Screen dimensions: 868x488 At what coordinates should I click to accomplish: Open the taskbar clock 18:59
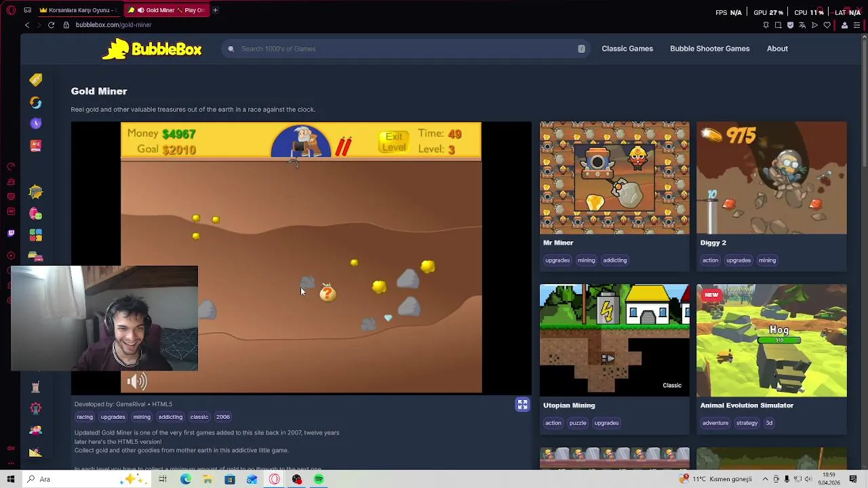829,479
